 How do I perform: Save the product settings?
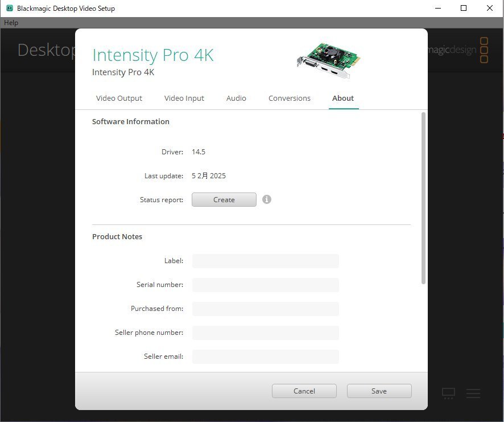[x=379, y=391]
